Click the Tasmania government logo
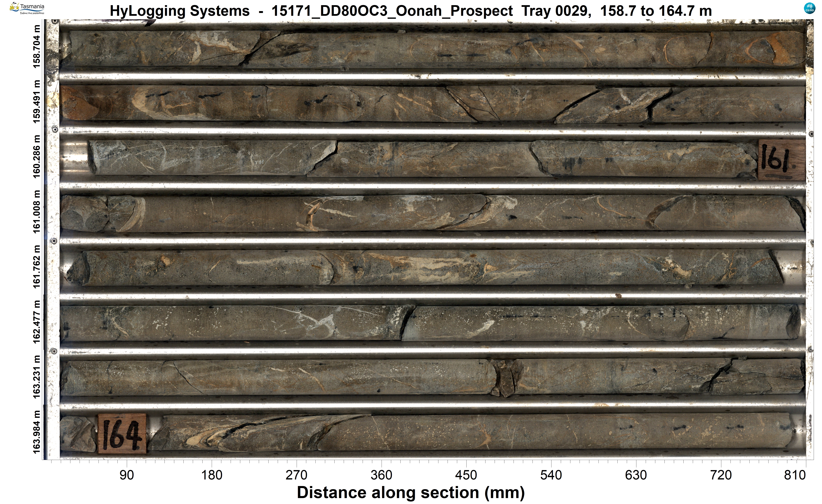 point(27,8)
